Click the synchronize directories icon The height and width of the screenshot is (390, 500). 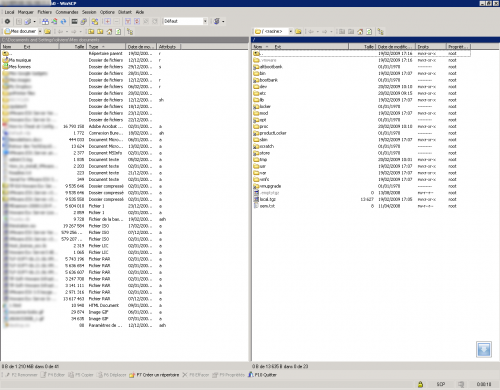pyautogui.click(x=54, y=21)
